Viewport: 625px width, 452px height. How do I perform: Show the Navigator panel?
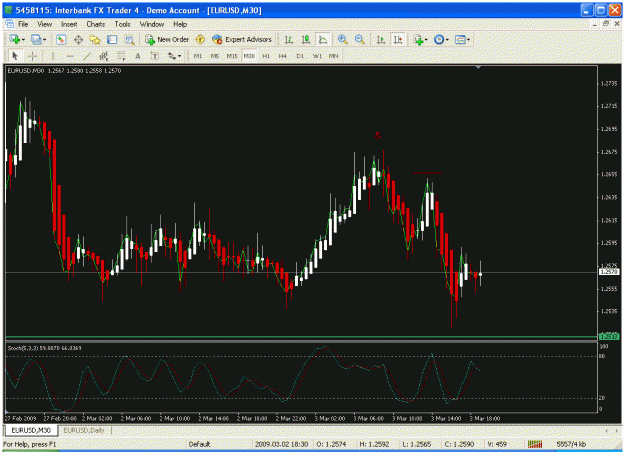[x=95, y=39]
